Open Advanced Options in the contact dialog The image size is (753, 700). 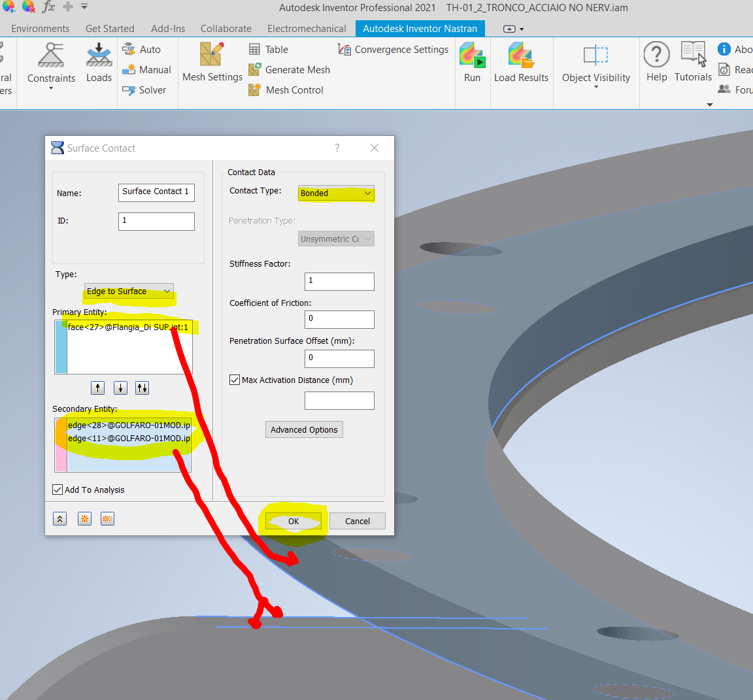304,429
